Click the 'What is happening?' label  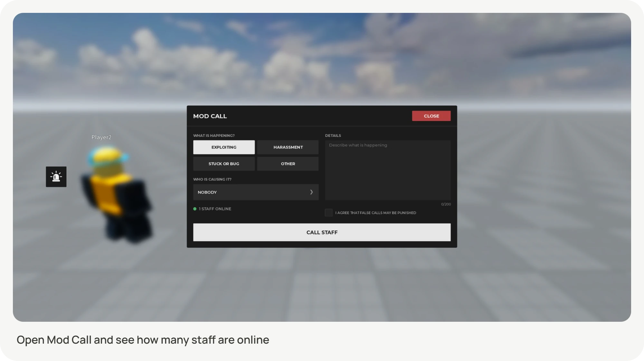click(214, 135)
